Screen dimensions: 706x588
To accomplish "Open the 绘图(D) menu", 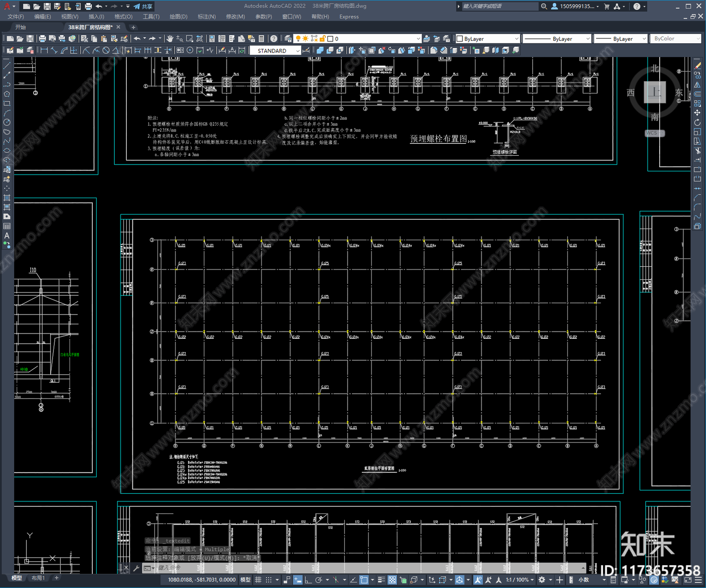I will click(178, 17).
